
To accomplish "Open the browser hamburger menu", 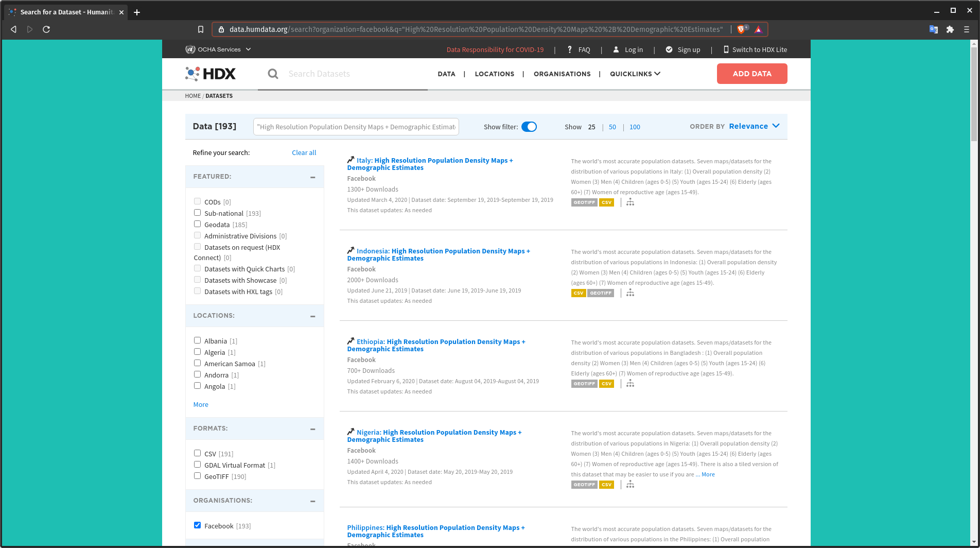I will (x=967, y=29).
